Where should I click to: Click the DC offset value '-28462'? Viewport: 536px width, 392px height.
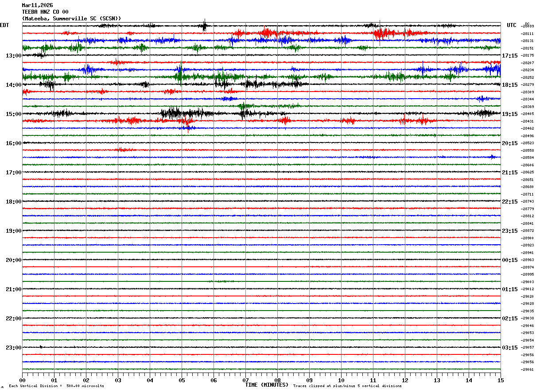point(528,128)
